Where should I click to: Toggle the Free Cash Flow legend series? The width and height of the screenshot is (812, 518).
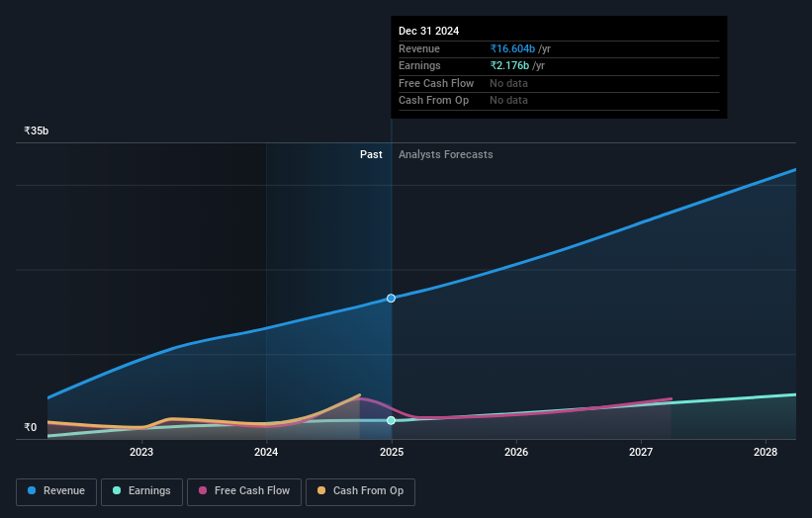click(x=244, y=491)
